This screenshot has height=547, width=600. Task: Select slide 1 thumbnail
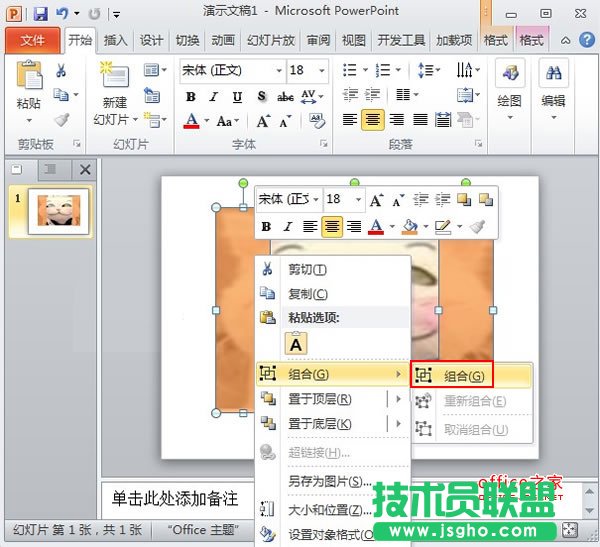[59, 211]
